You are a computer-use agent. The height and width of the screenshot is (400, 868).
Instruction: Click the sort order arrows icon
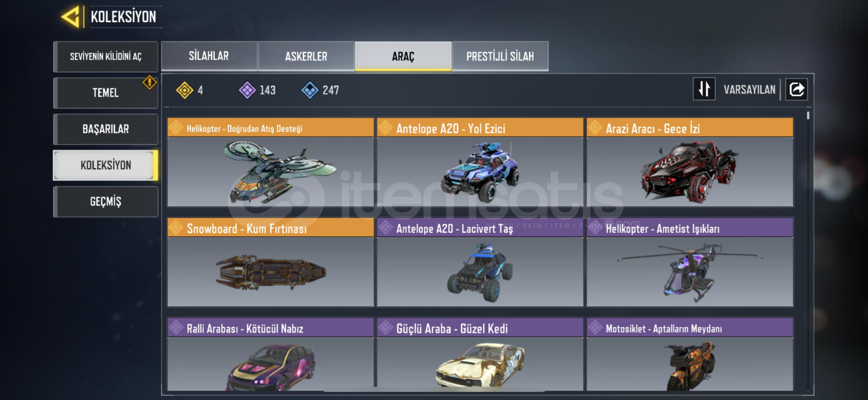click(704, 89)
